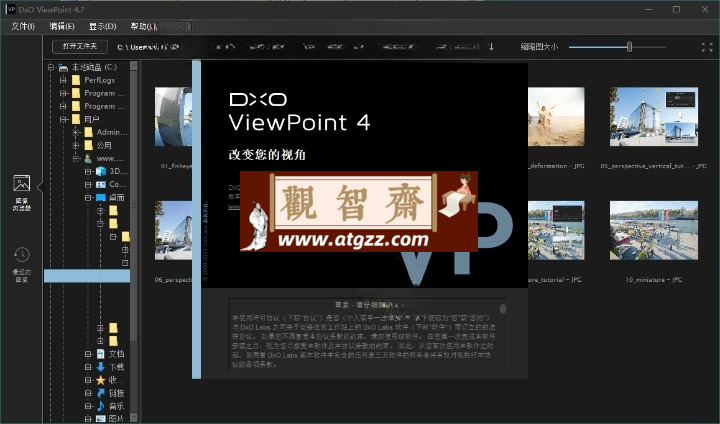The height and width of the screenshot is (424, 720).
Task: Click the C:\User folder path text
Action: pyautogui.click(x=149, y=46)
